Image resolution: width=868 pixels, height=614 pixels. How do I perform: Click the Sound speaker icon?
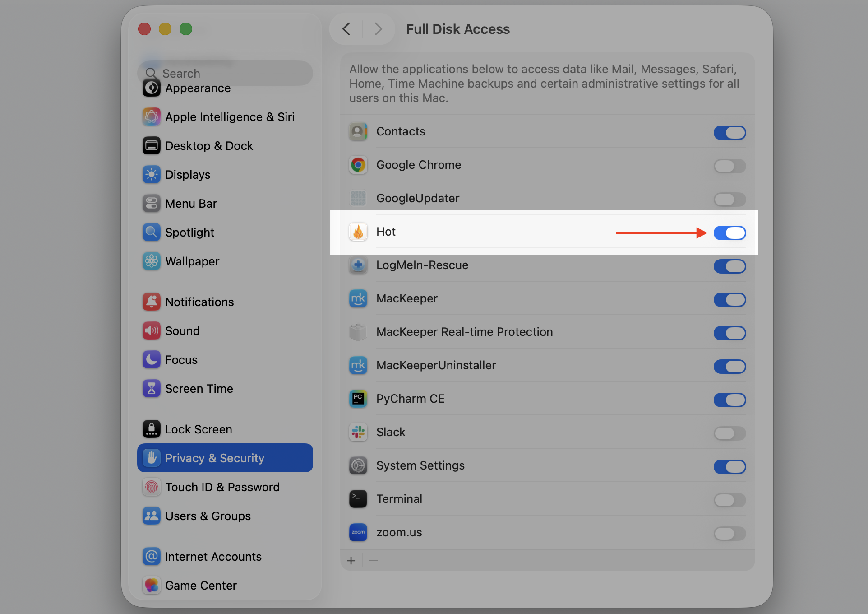coord(152,331)
